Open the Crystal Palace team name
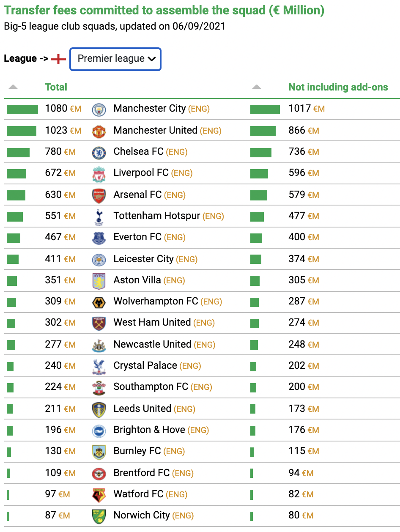The height and width of the screenshot is (532, 400). [x=145, y=365]
